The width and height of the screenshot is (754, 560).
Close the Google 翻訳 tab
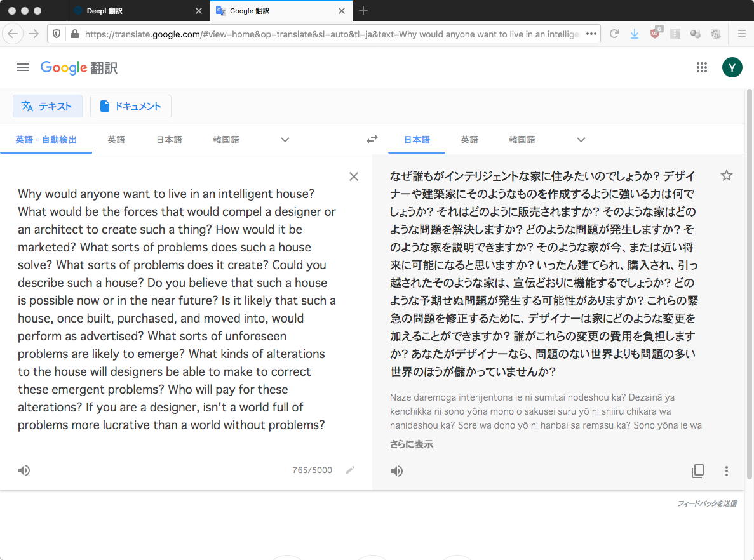click(341, 11)
